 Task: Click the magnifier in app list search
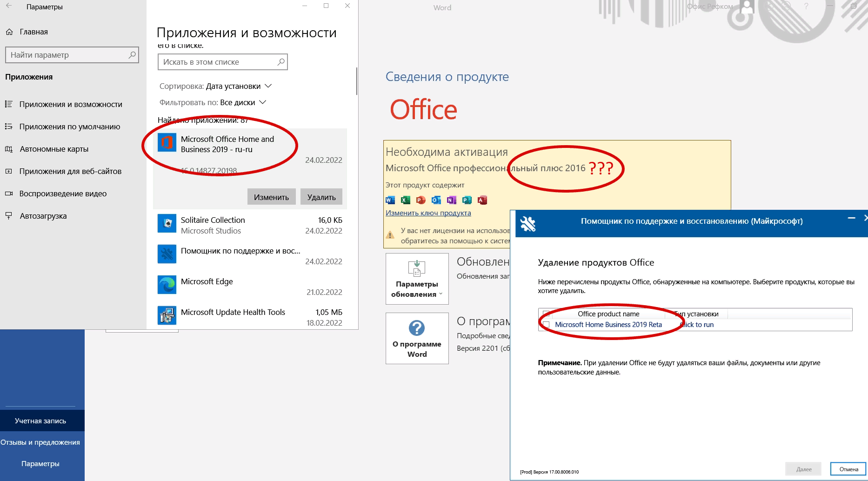click(281, 62)
